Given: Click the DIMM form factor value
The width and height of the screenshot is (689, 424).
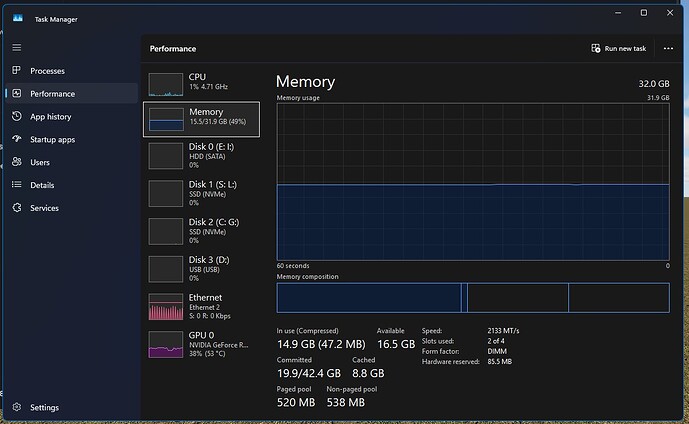Looking at the screenshot, I should tap(497, 352).
